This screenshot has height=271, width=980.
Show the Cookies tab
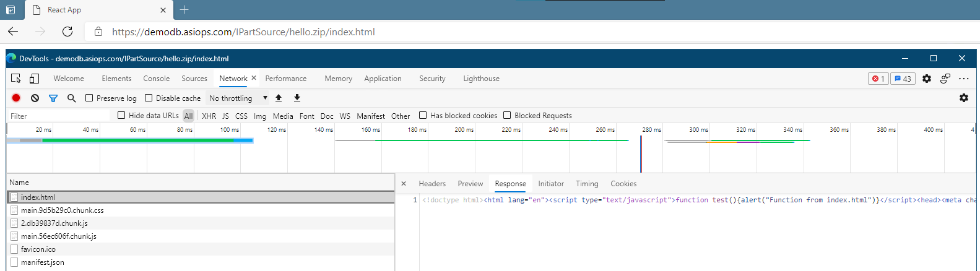point(623,184)
